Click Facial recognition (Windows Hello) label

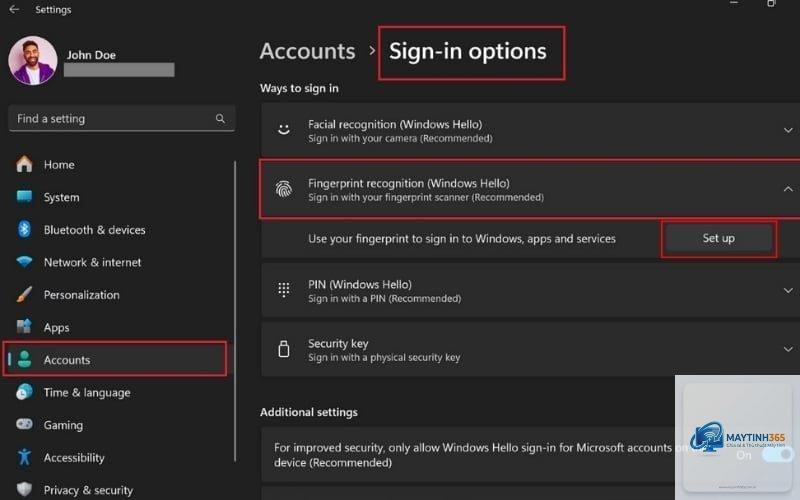click(x=395, y=124)
